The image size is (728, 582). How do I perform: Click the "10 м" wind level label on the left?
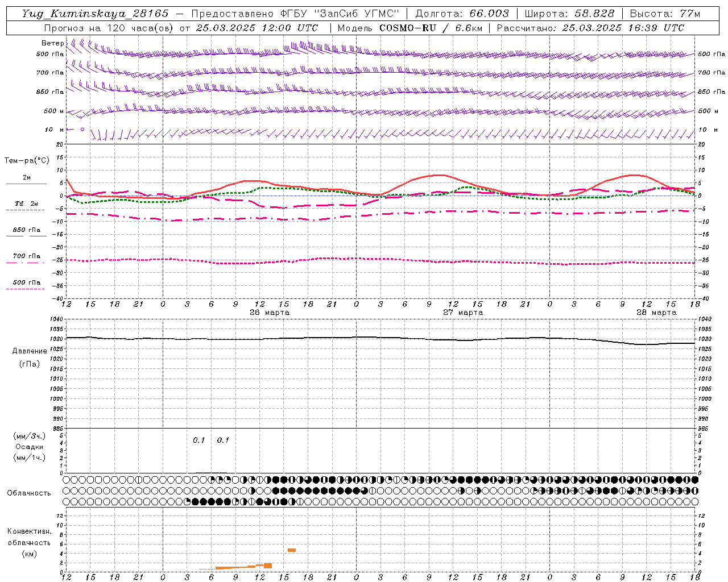click(x=55, y=130)
